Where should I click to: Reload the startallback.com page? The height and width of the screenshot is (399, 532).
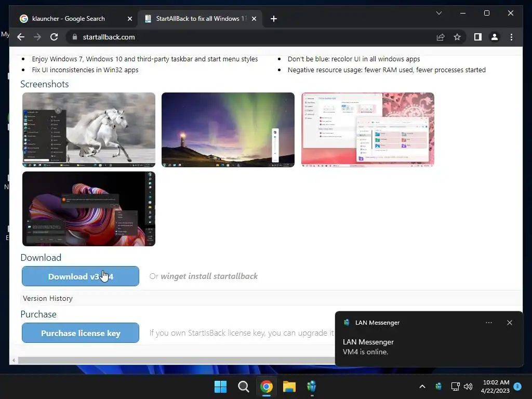(54, 37)
